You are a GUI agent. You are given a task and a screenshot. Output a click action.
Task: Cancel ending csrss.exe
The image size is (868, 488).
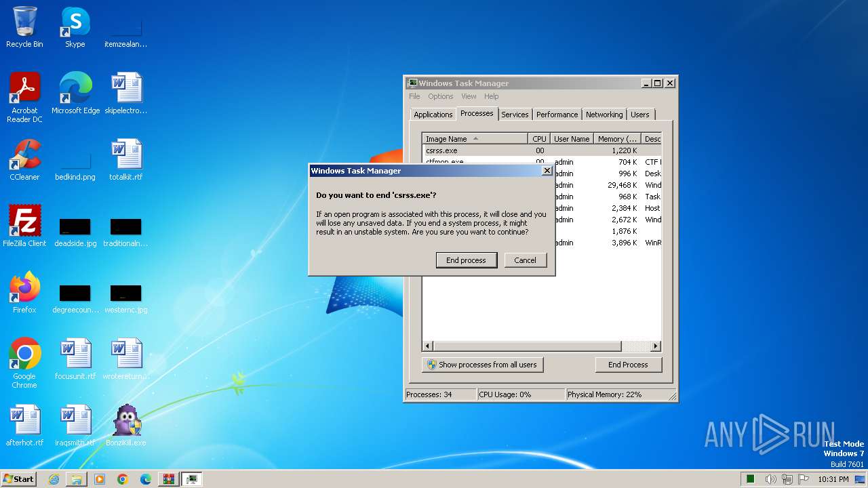pyautogui.click(x=525, y=260)
